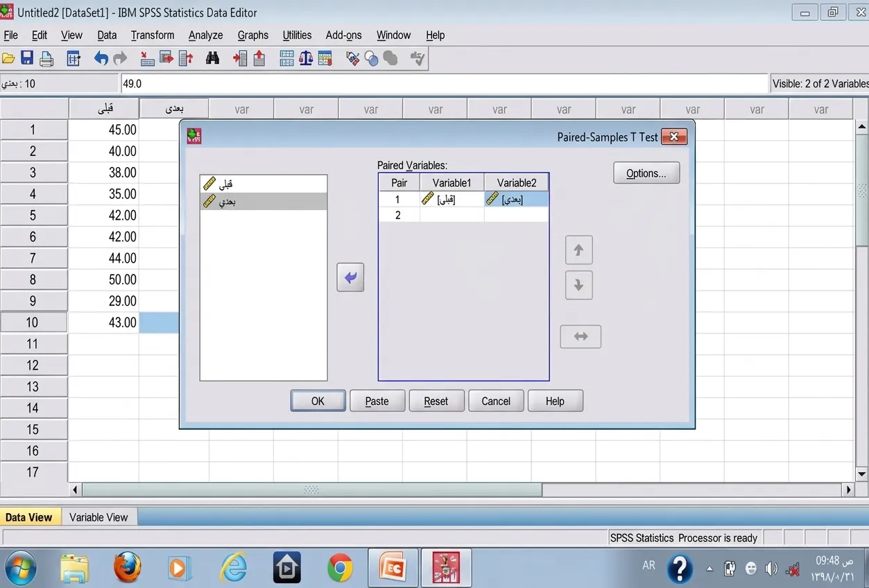This screenshot has width=869, height=588.
Task: Print the data with the printer icon
Action: 46,59
